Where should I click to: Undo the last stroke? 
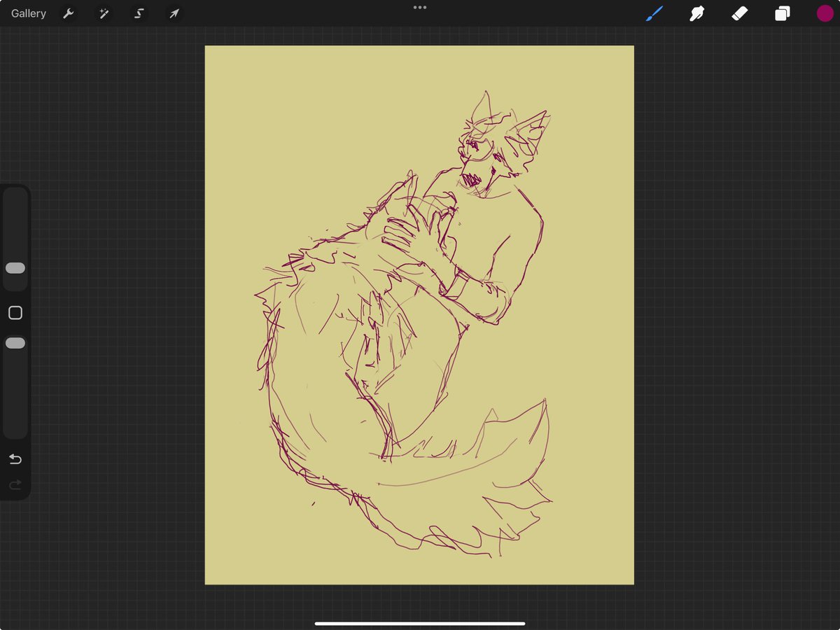(15, 459)
